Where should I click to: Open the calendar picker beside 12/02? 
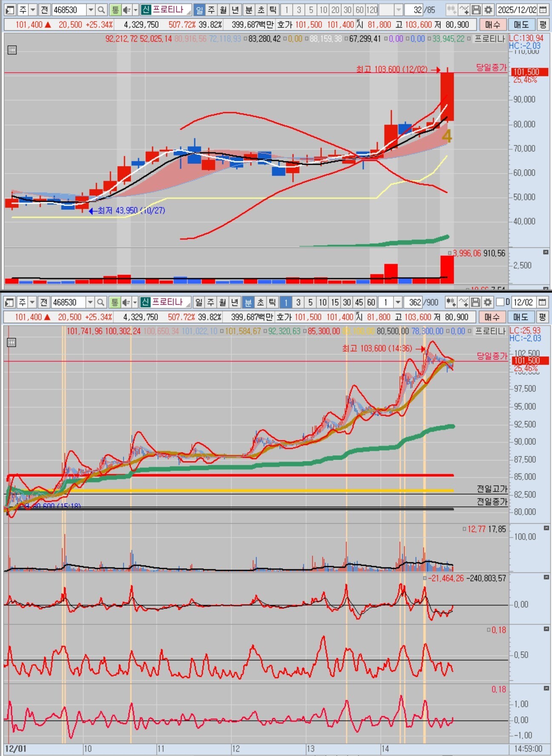point(542,302)
